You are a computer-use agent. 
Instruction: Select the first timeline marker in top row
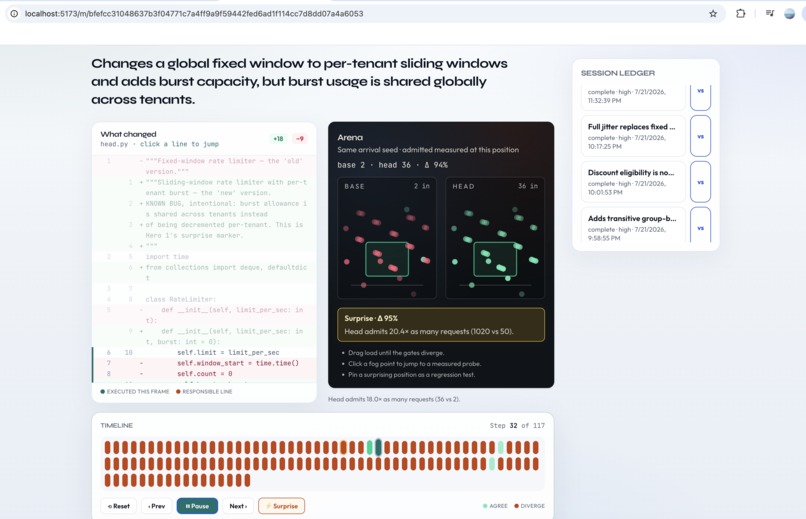click(x=107, y=448)
